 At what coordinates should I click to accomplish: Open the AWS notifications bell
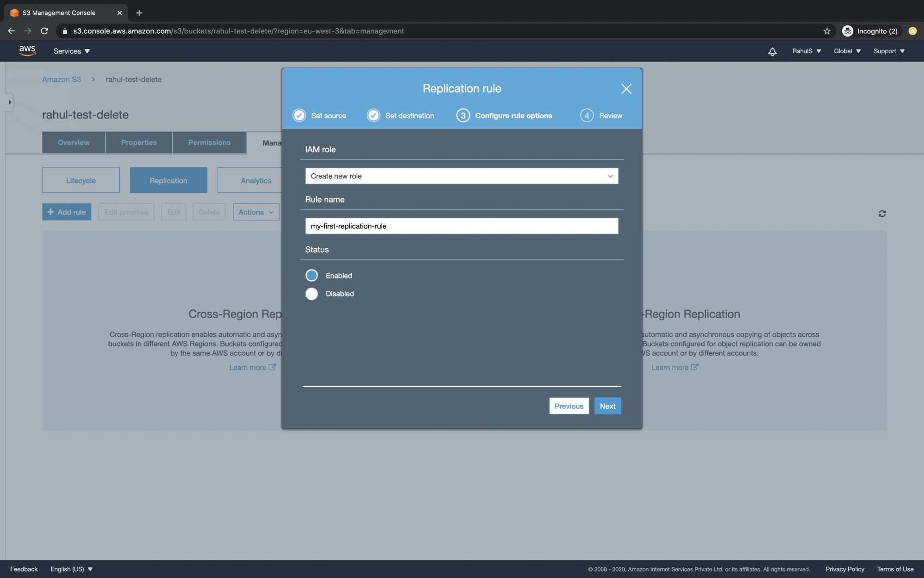click(x=772, y=51)
